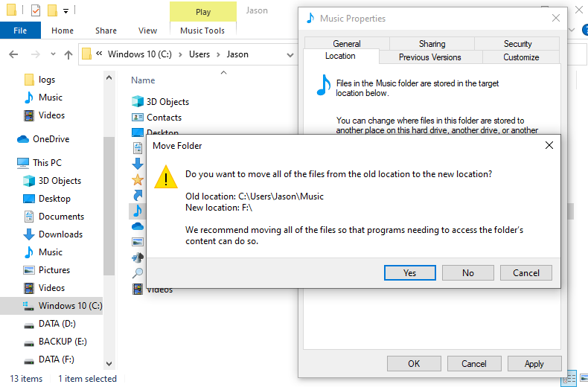The height and width of the screenshot is (387, 588).
Task: Select the Location tab
Action: [340, 56]
